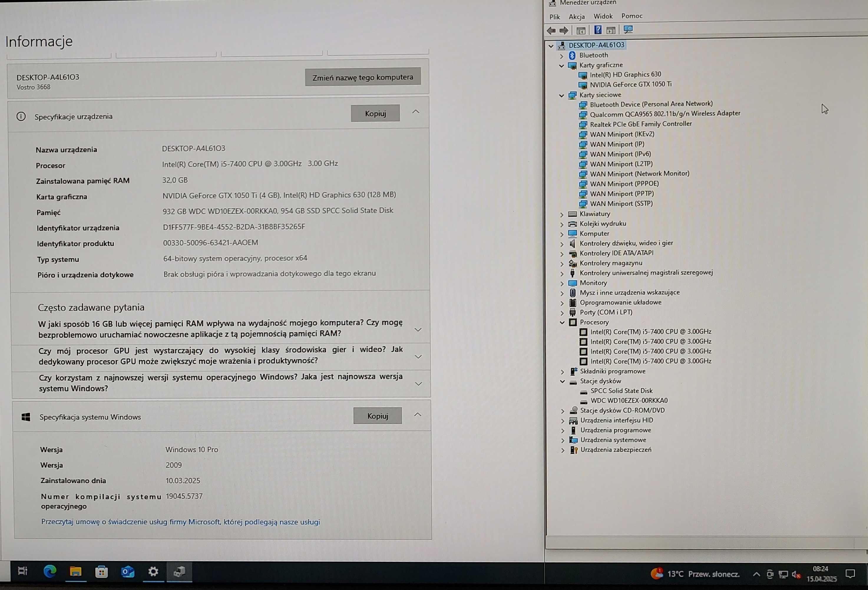Image resolution: width=868 pixels, height=590 pixels.
Task: Open the Plik menu
Action: (x=555, y=17)
